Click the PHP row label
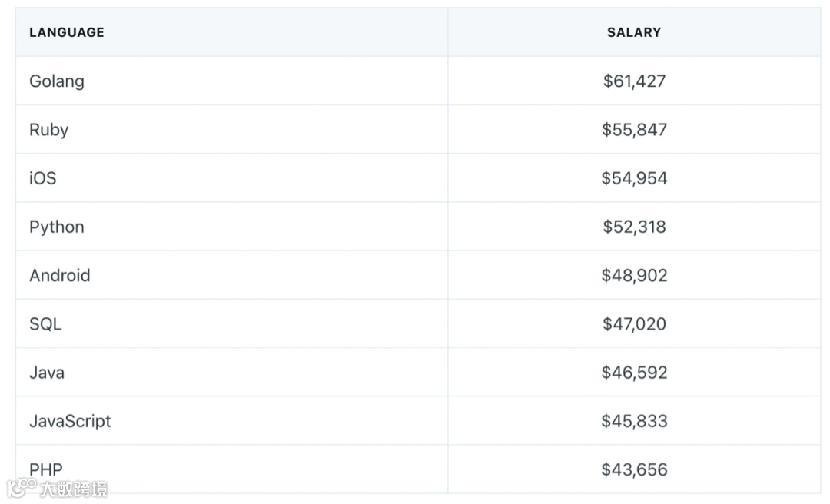 [x=46, y=469]
